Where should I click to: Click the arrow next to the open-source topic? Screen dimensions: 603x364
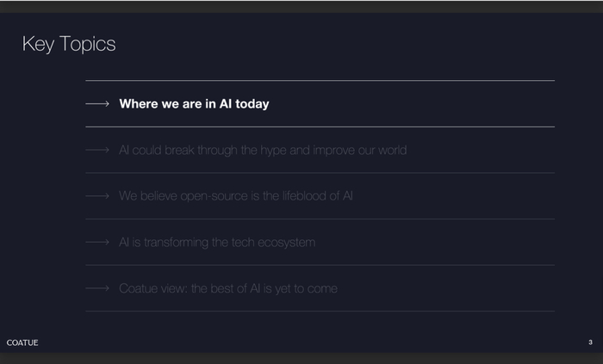click(97, 196)
